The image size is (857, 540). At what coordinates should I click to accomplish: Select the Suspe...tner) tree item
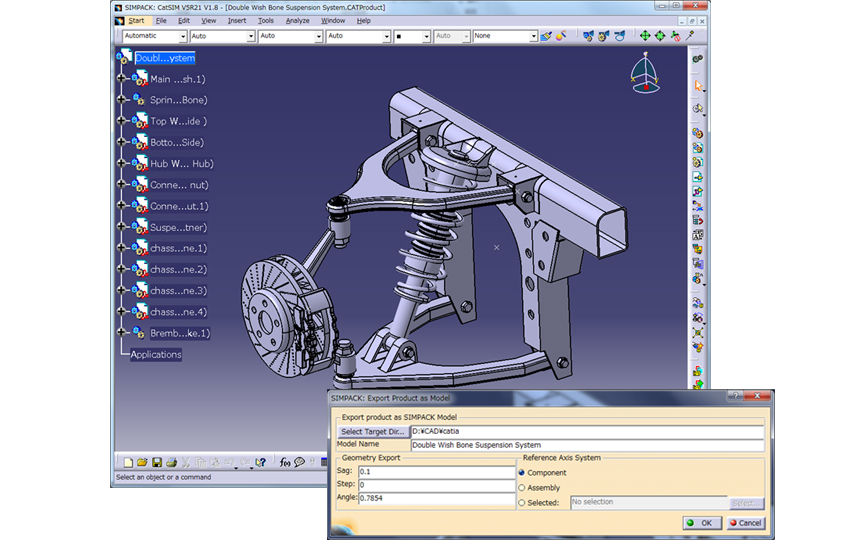179,227
